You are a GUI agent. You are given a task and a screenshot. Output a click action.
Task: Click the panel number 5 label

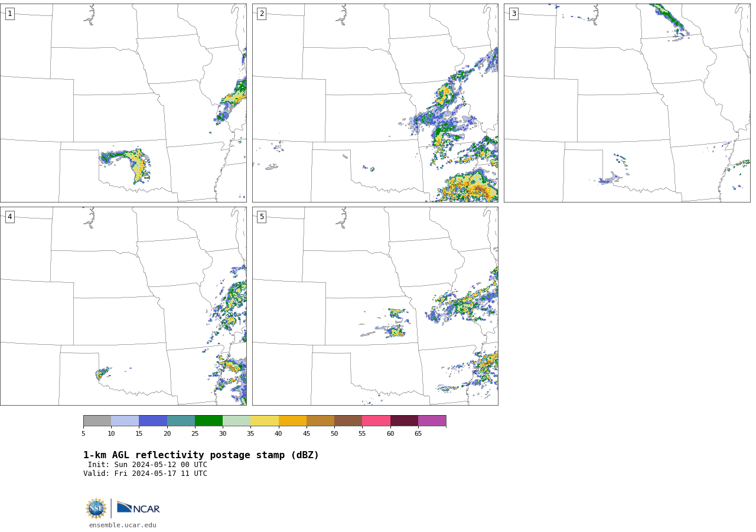pos(262,217)
